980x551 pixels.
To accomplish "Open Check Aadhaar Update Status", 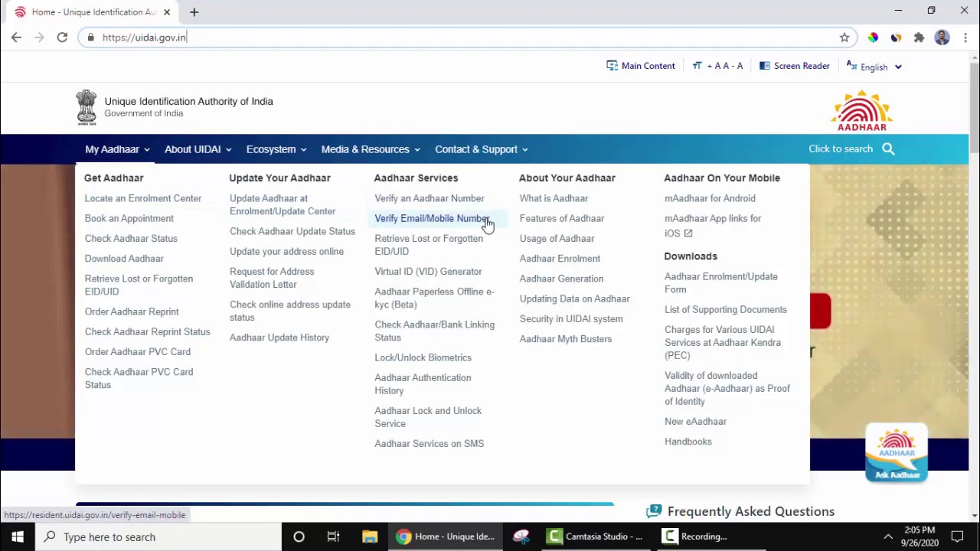I will click(x=292, y=231).
